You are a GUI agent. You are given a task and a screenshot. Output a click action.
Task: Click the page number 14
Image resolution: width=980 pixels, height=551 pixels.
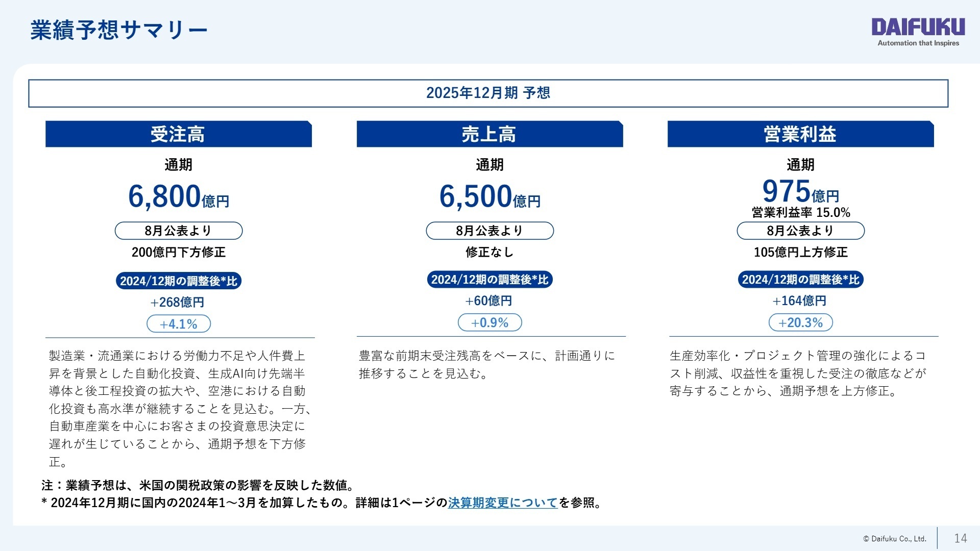[962, 538]
